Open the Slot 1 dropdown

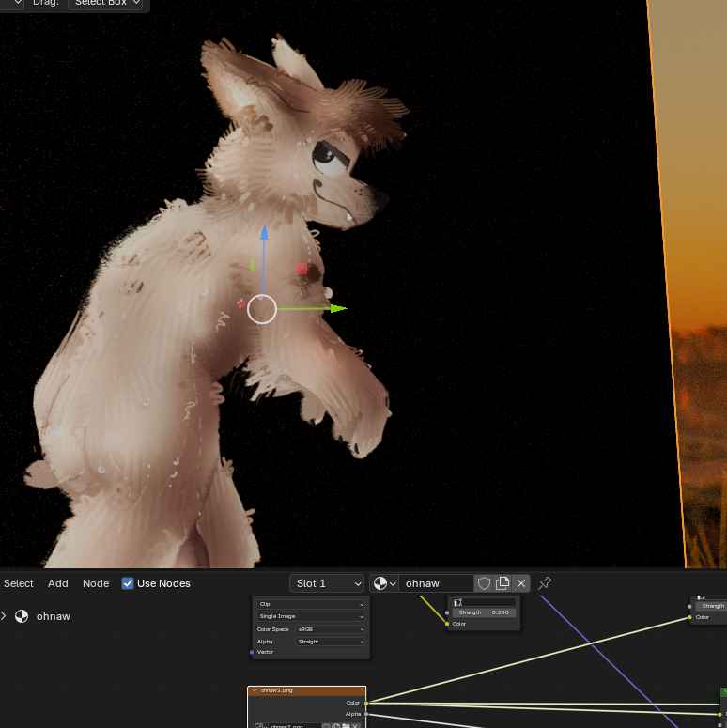327,583
